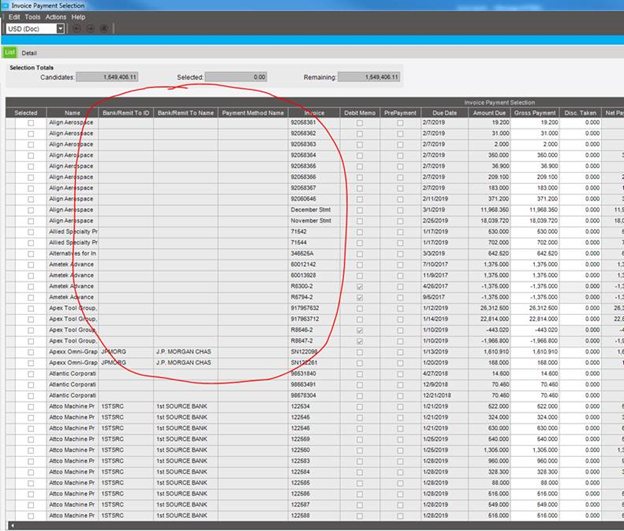Select the 'Alternatives for In' name cell
The height and width of the screenshot is (531, 624).
(x=72, y=254)
